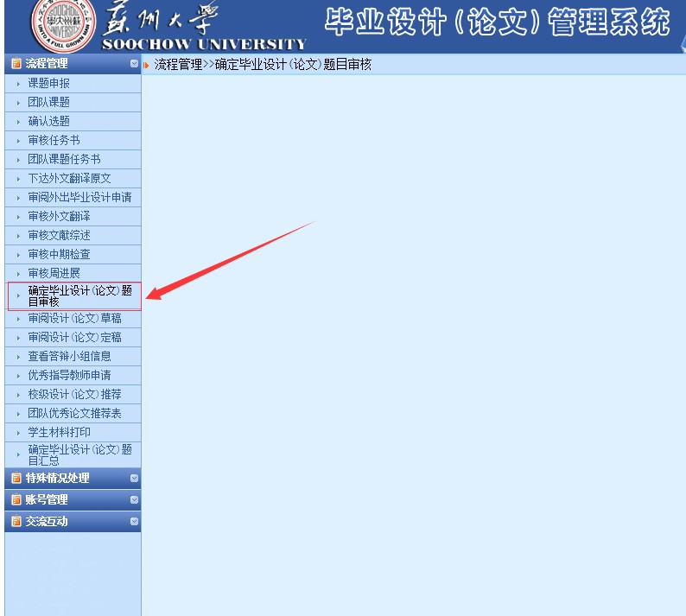
Task: Click the SOOCHOW UNIVERSITY text
Action: click(204, 44)
